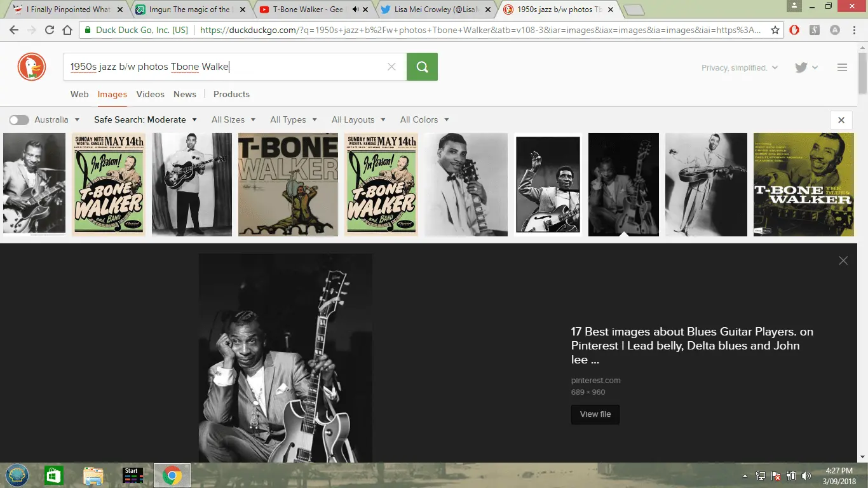
Task: Click the View file button
Action: tap(595, 414)
